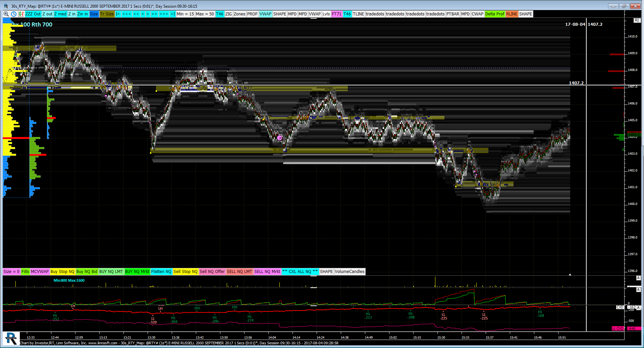Toggle the Lvls levels indicator
Viewport: 644px width, 348px height.
click(326, 14)
